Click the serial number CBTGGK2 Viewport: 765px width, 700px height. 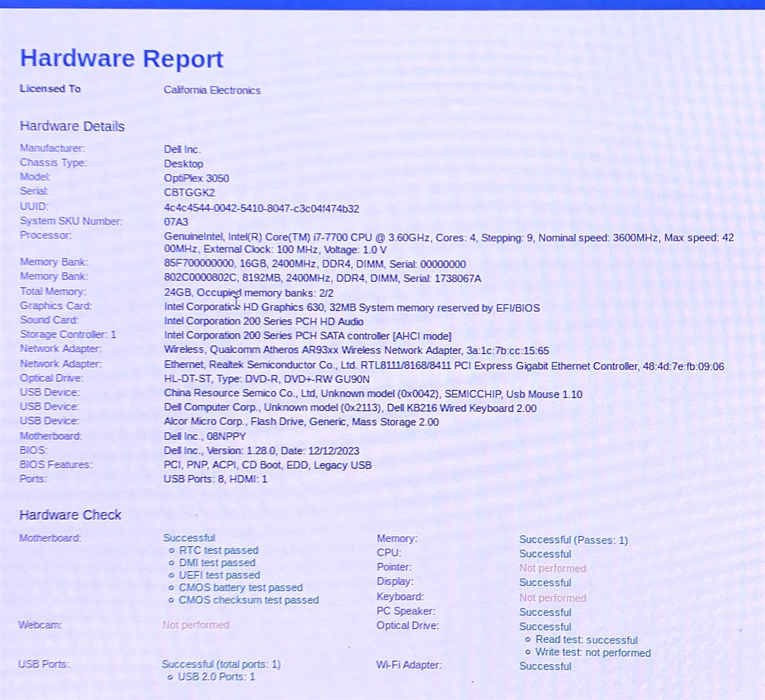click(189, 193)
